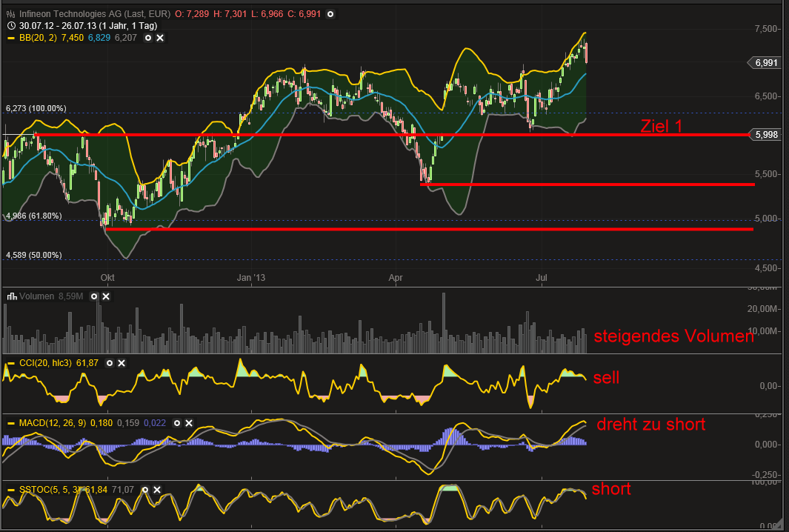Click the Volumen label

click(37, 296)
